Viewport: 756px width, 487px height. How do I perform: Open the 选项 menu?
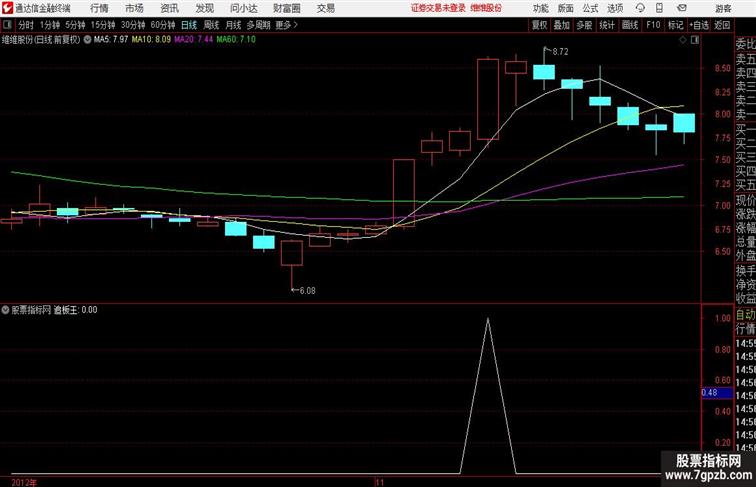coord(615,8)
